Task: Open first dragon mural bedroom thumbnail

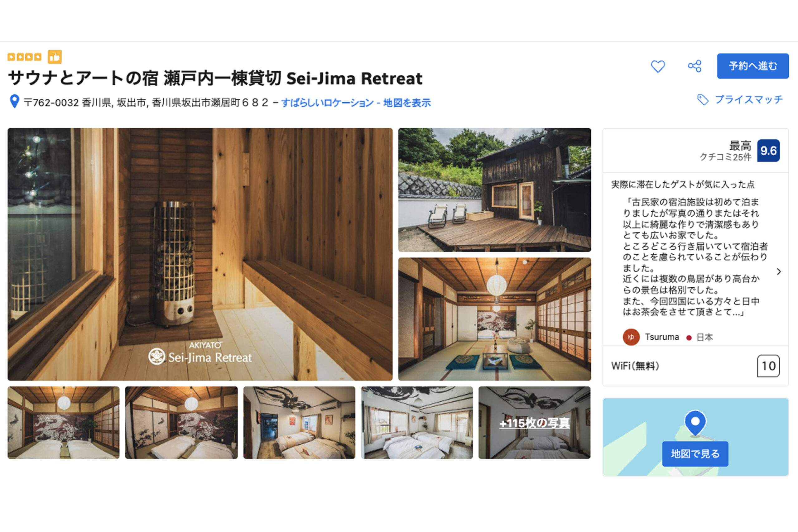Action: pos(64,423)
